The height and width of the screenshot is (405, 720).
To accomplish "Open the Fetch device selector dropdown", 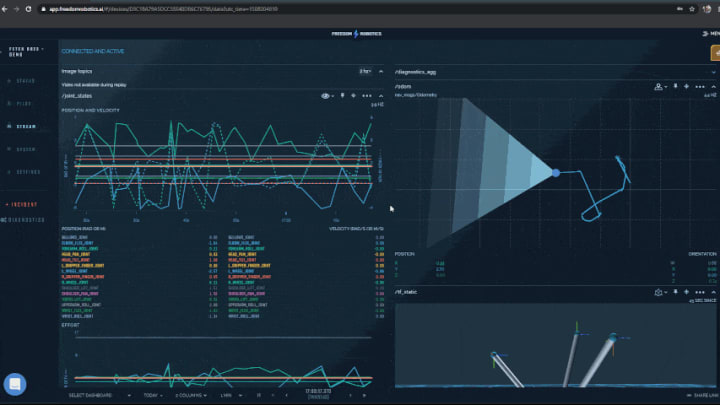I will [x=26, y=51].
